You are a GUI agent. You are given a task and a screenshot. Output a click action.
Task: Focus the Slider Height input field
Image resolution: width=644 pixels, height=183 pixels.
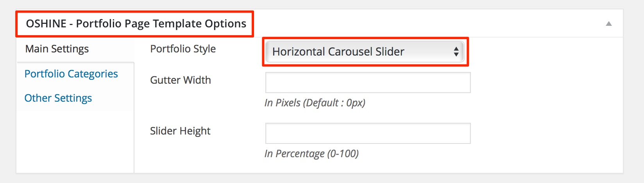coord(367,133)
